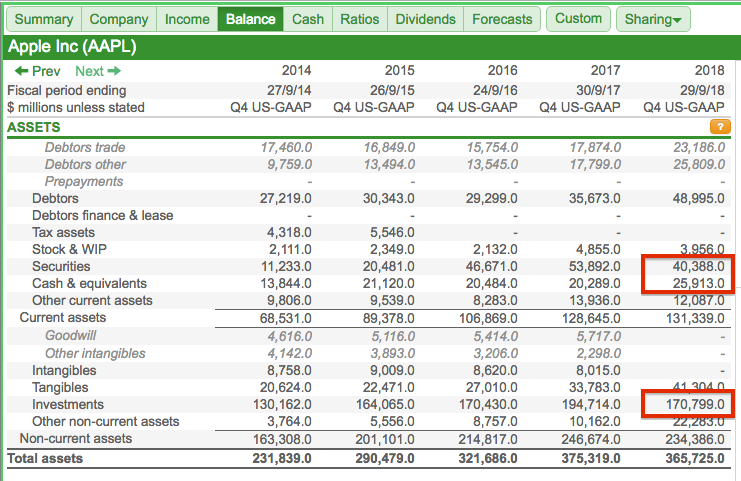Open the Sharing dropdown menu

pyautogui.click(x=653, y=19)
